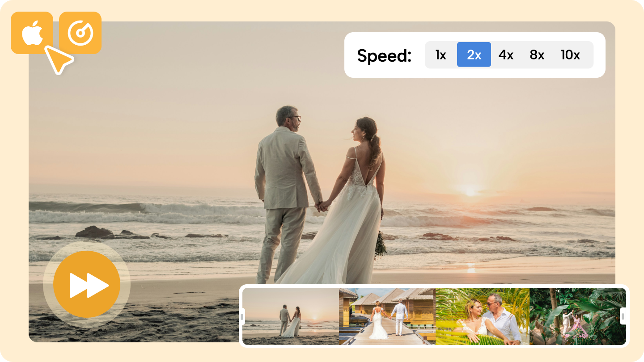The image size is (644, 362).
Task: Select the 2x speed option
Action: tap(474, 55)
